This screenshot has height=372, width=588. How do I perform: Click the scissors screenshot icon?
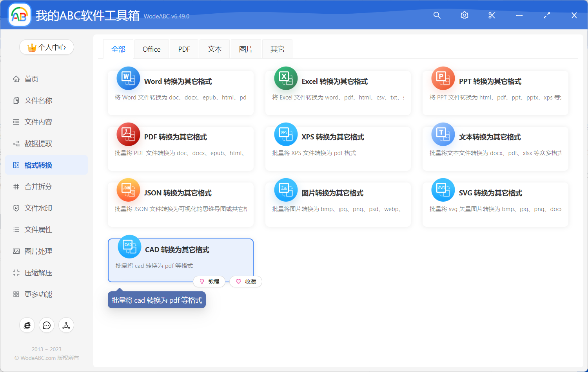(492, 15)
